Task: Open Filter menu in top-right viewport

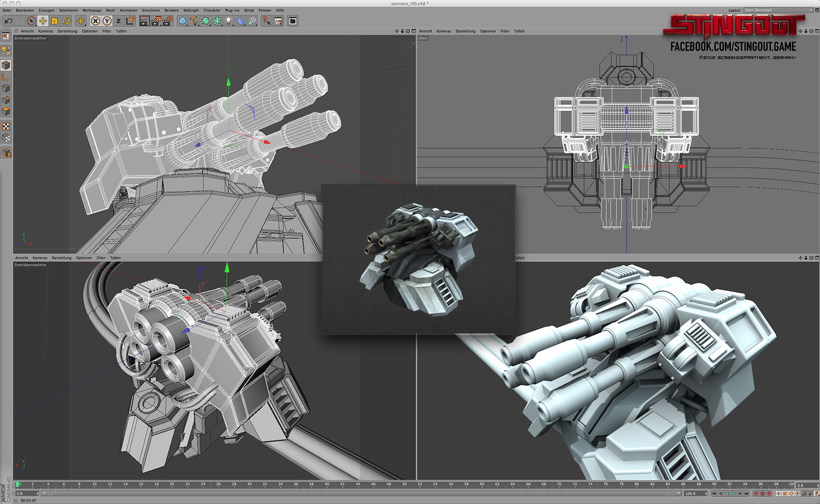Action: coord(505,31)
